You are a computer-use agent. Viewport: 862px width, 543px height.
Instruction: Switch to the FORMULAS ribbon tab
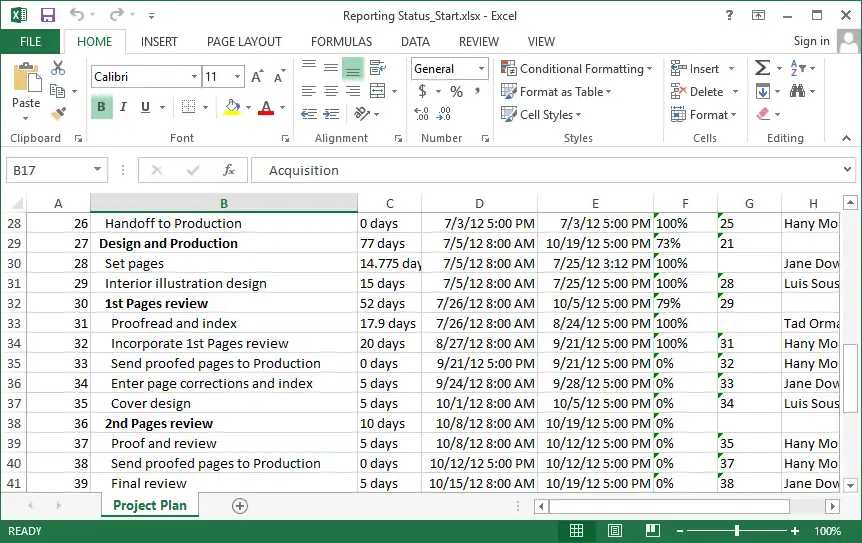(341, 42)
